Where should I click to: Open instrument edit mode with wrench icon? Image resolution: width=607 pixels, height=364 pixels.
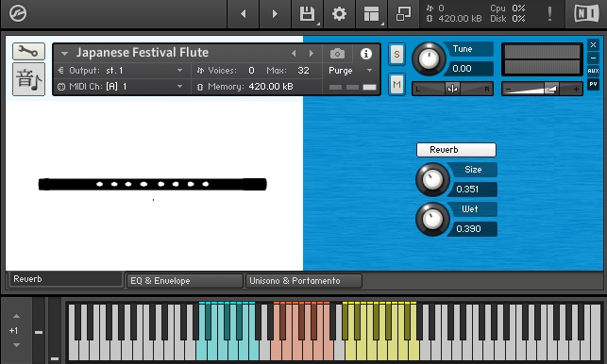pyautogui.click(x=28, y=51)
